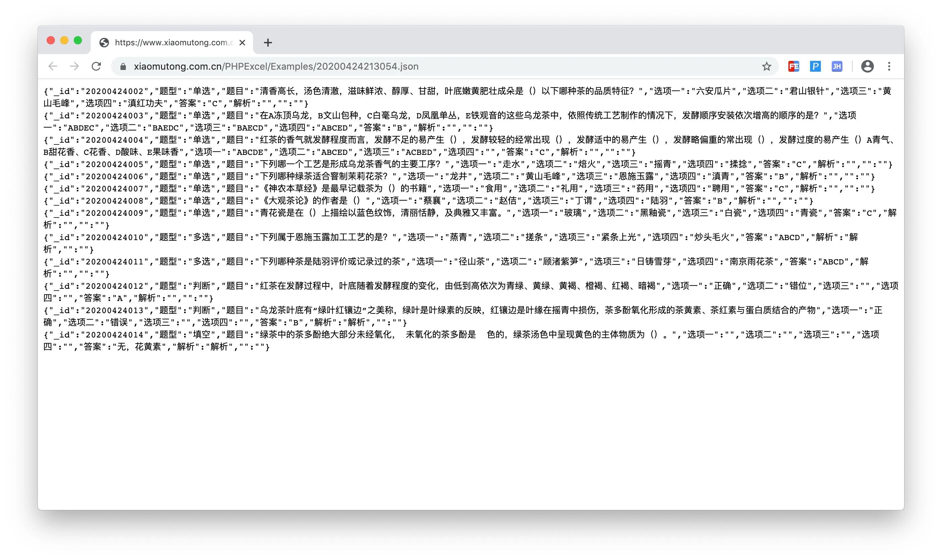The height and width of the screenshot is (560, 942).
Task: Open the blue P extension icon
Action: (815, 66)
